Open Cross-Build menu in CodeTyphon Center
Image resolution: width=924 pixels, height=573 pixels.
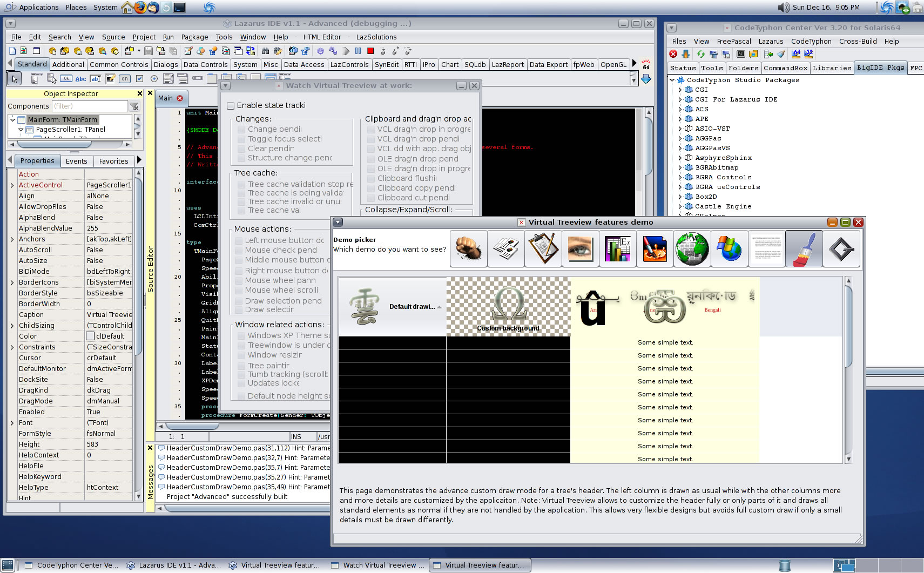(x=858, y=42)
